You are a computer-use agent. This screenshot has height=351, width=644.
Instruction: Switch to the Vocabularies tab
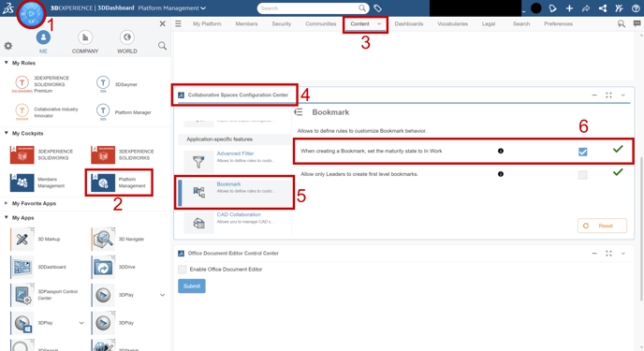452,23
